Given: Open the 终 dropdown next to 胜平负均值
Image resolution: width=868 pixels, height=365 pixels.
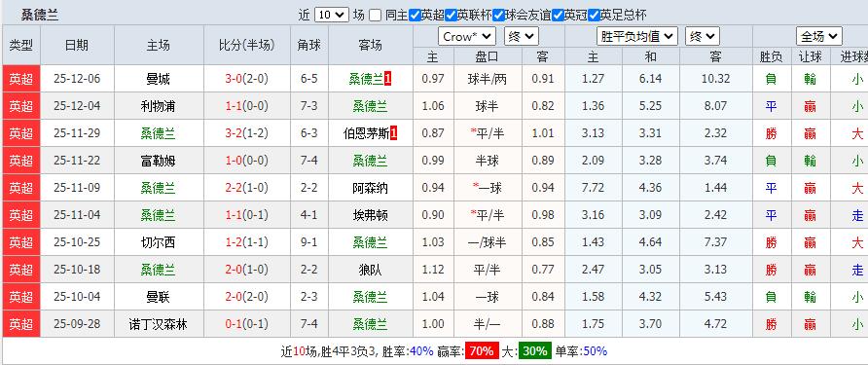Looking at the screenshot, I should (702, 37).
